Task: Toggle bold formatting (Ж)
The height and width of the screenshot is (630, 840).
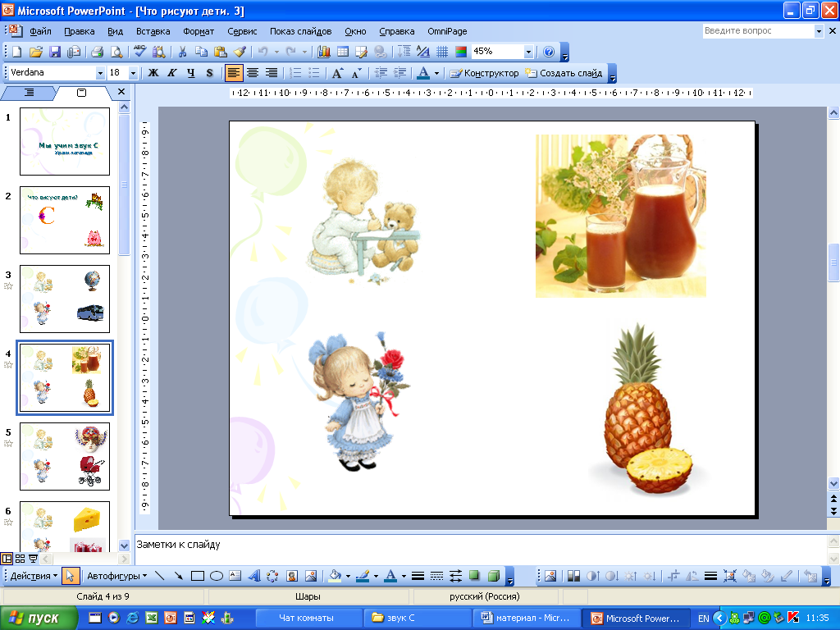Action: coord(153,73)
